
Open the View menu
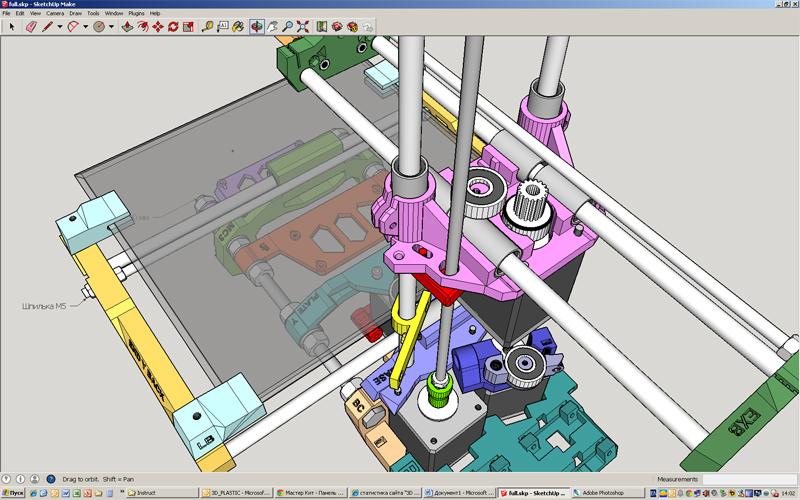pyautogui.click(x=35, y=13)
